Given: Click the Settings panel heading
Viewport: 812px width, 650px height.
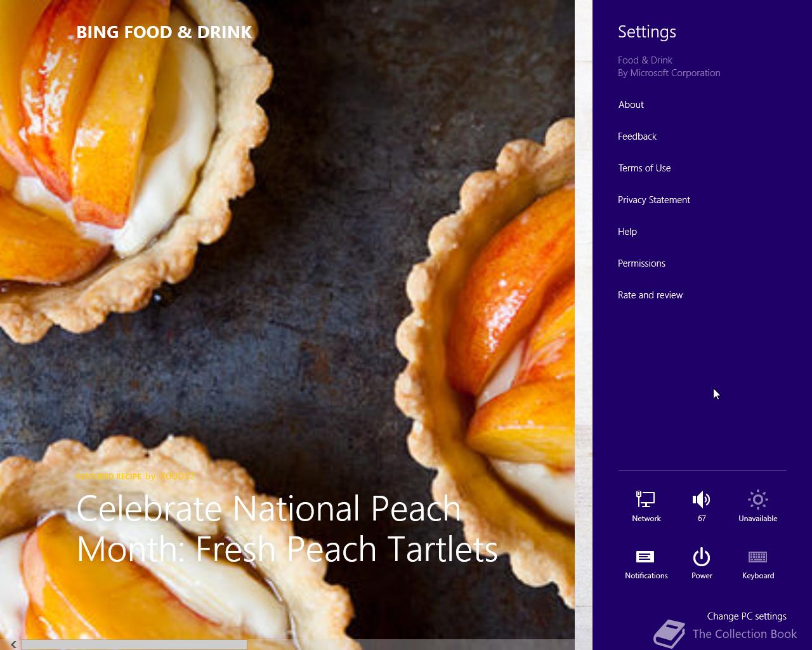Looking at the screenshot, I should point(646,32).
